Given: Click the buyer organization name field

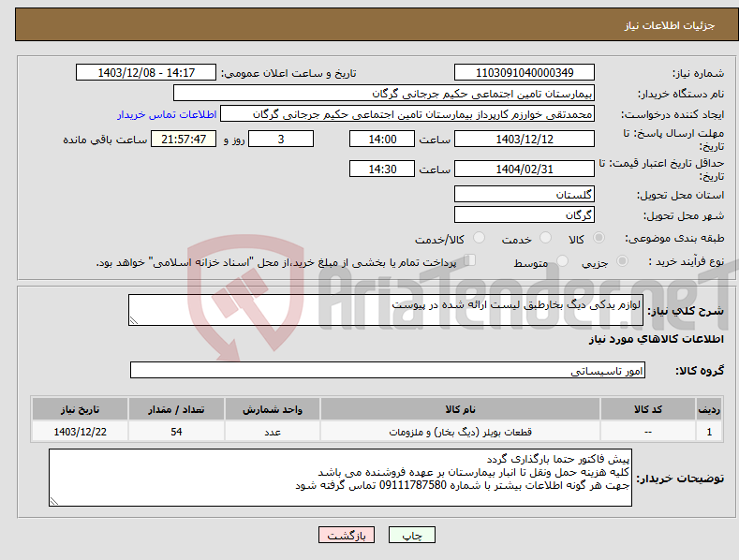Looking at the screenshot, I should click(384, 94).
